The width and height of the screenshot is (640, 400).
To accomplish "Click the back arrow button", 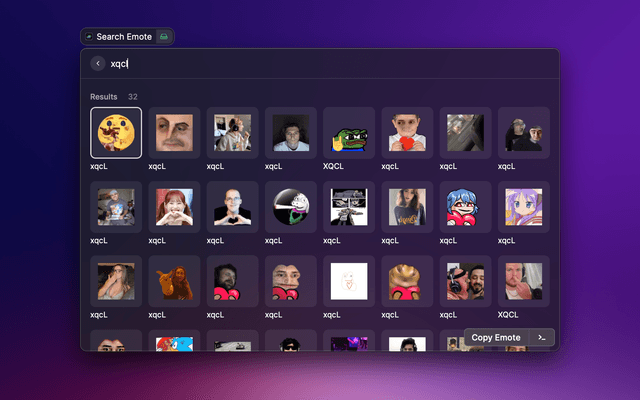I will coord(97,63).
